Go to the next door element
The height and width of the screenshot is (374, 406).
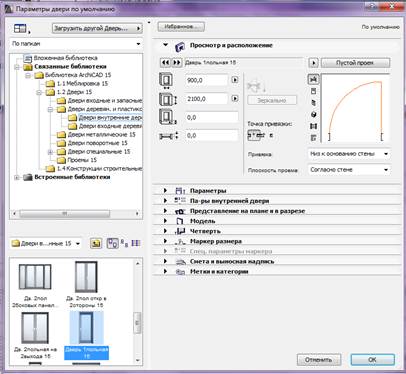click(x=177, y=63)
